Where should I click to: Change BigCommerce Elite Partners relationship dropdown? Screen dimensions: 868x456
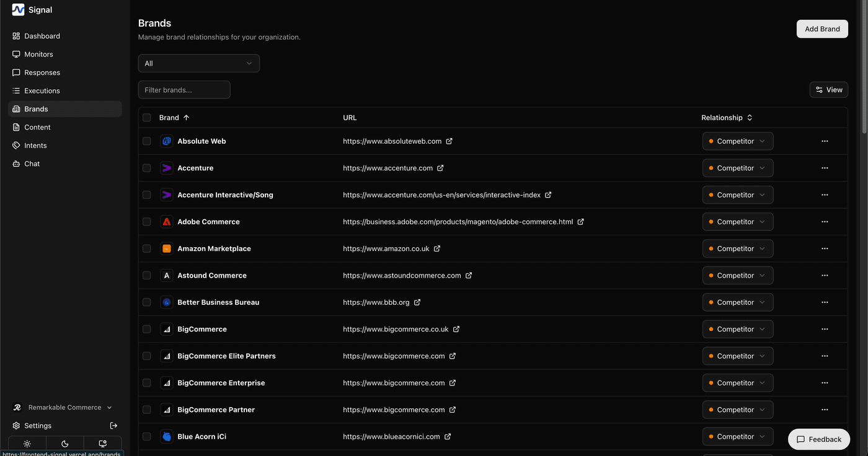click(x=738, y=356)
